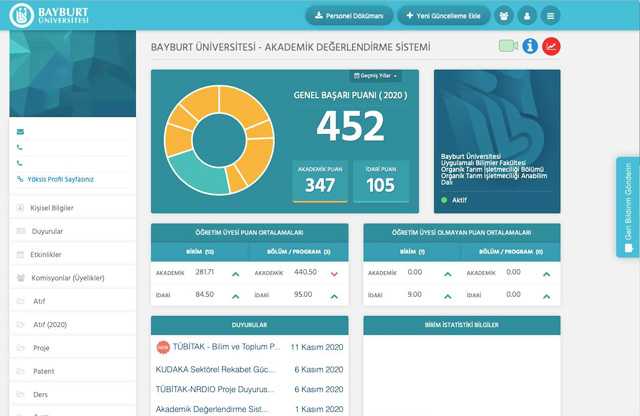The height and width of the screenshot is (416, 640).
Task: Click the green video camera icon
Action: pos(507,47)
